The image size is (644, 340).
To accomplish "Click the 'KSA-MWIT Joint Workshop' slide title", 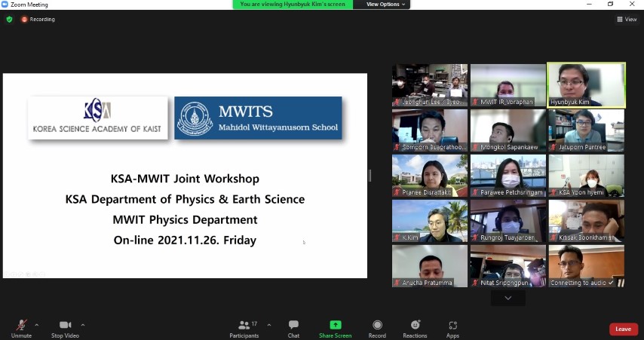I will coord(185,179).
